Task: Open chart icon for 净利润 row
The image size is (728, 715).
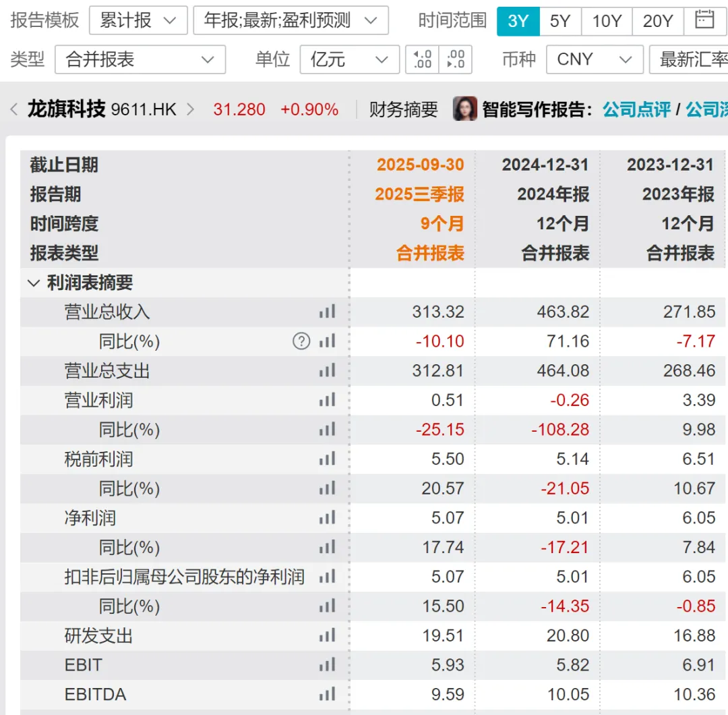Action: tap(328, 518)
